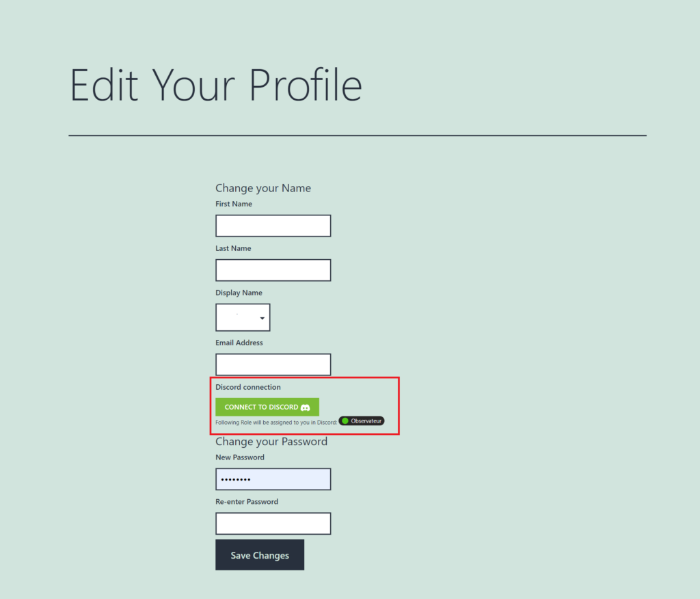Click the Email Address label text

tap(239, 343)
